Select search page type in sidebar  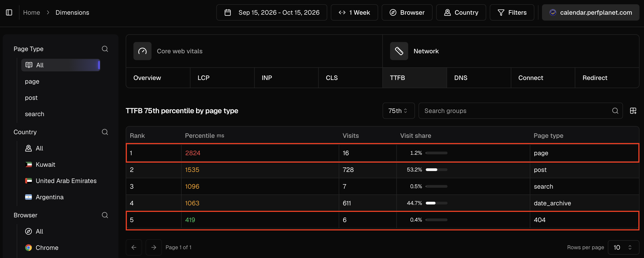(35, 114)
